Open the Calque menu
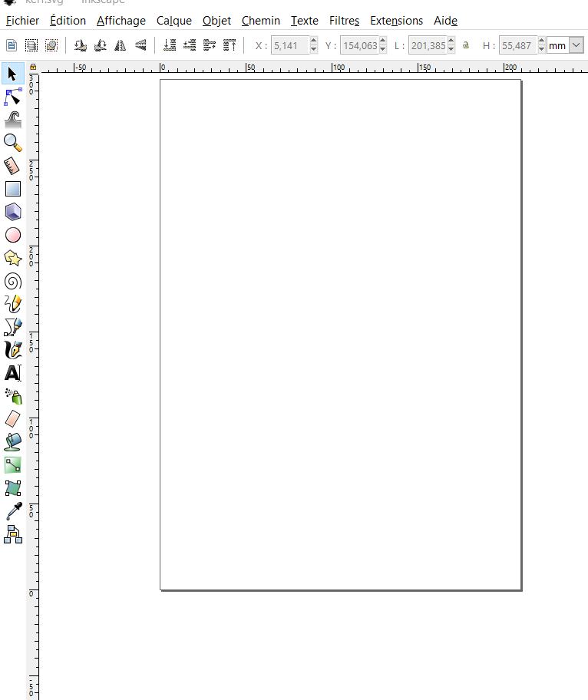Screen dimensions: 588x700 point(174,21)
